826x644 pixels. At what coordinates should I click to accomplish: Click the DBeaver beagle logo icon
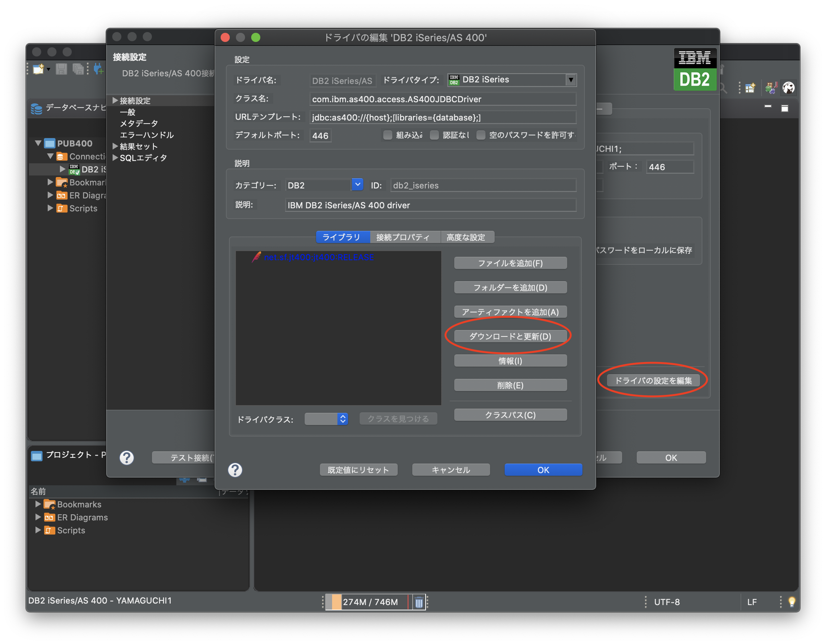(x=789, y=87)
